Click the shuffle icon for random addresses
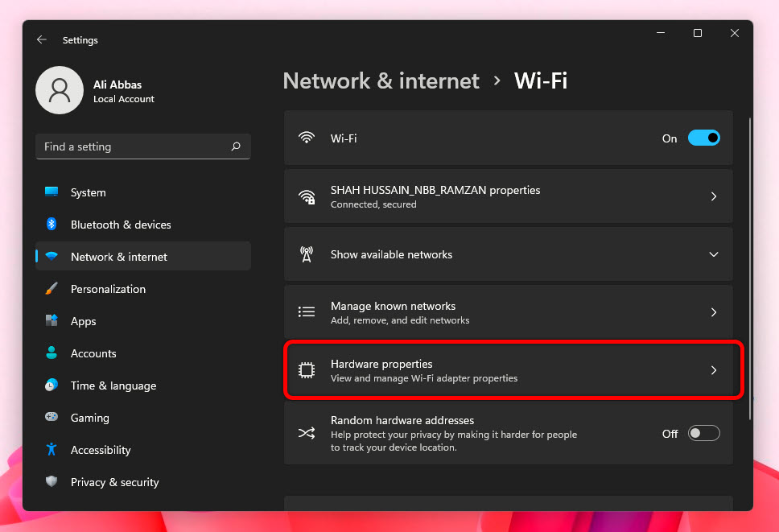 point(307,433)
